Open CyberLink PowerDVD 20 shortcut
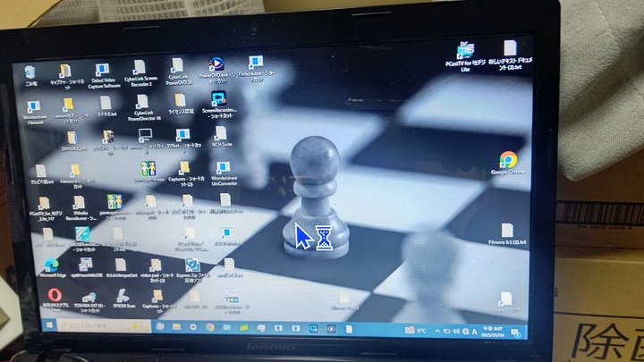The width and height of the screenshot is (644, 362). click(178, 72)
